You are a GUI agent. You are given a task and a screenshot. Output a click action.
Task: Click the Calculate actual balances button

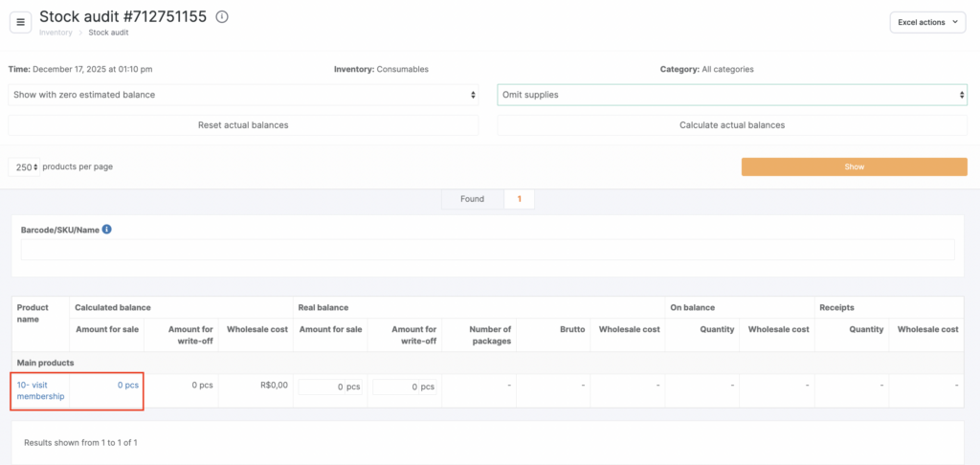click(732, 125)
